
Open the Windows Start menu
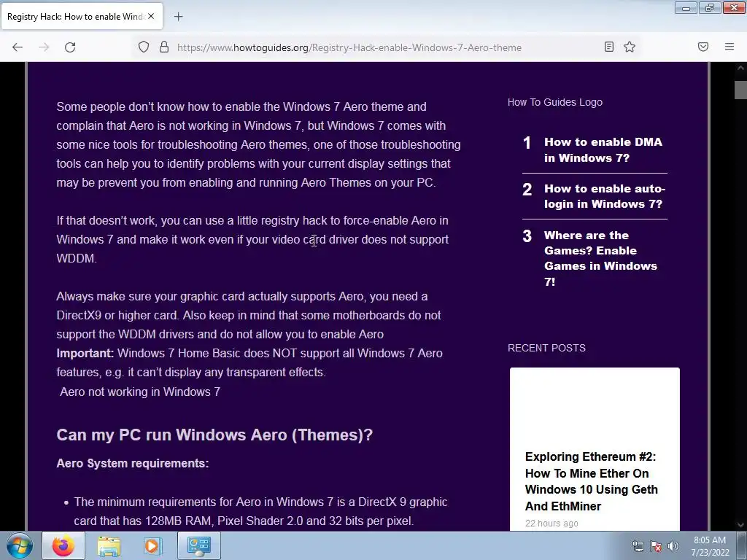tap(20, 545)
